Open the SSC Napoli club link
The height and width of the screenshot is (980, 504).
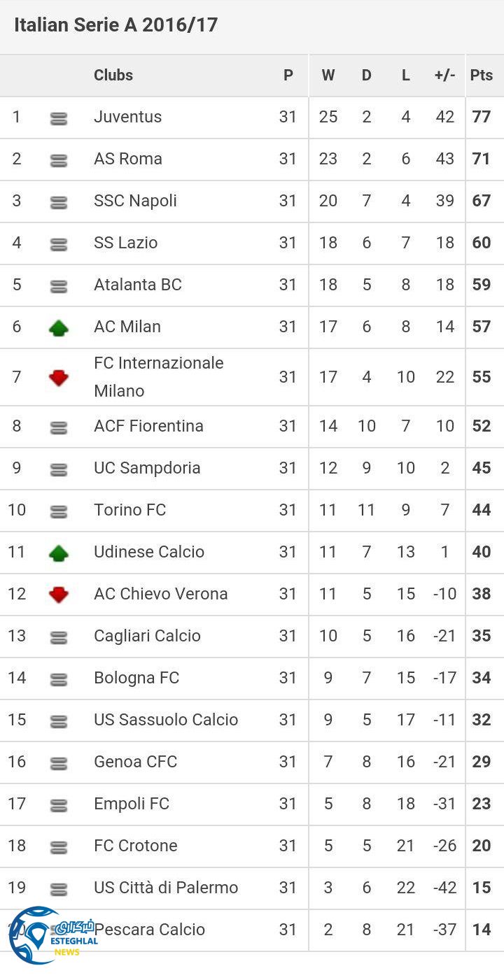(x=135, y=201)
